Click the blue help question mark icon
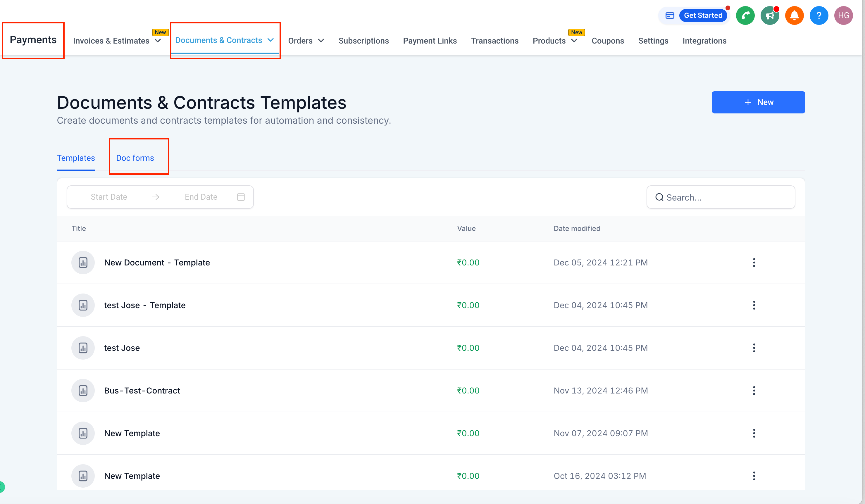This screenshot has width=865, height=504. pos(819,15)
